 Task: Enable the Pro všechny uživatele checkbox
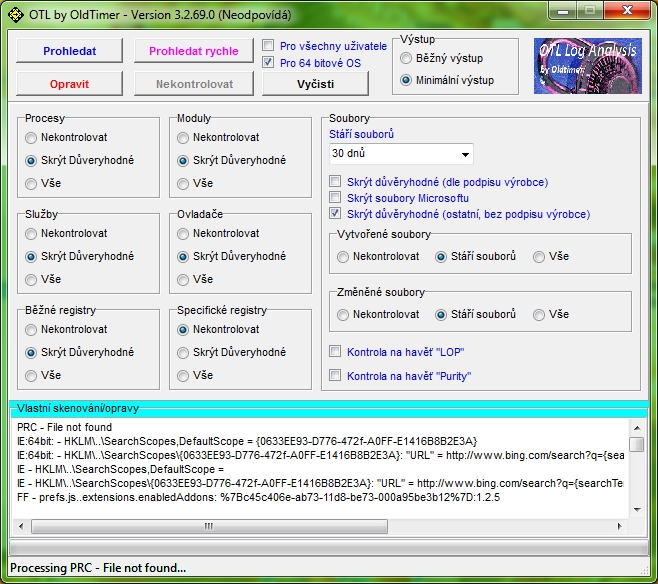(x=268, y=46)
